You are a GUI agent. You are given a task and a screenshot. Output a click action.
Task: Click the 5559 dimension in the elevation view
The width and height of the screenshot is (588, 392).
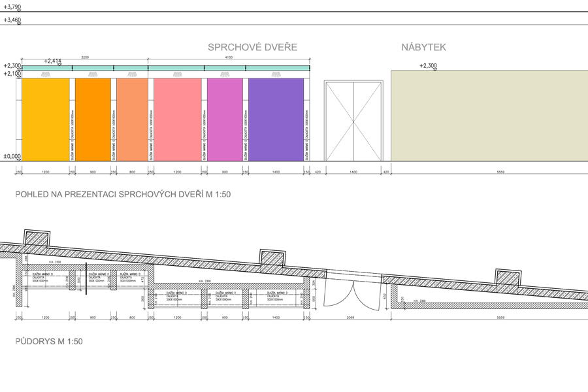click(500, 172)
